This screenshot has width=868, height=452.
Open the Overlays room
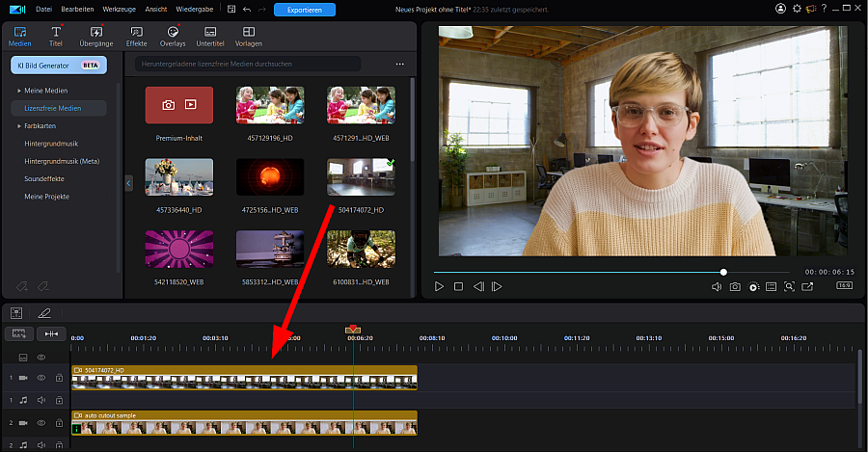pos(173,37)
